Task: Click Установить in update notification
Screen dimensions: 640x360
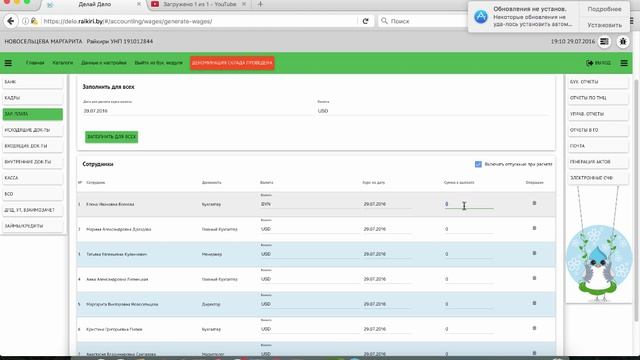Action: click(604, 25)
